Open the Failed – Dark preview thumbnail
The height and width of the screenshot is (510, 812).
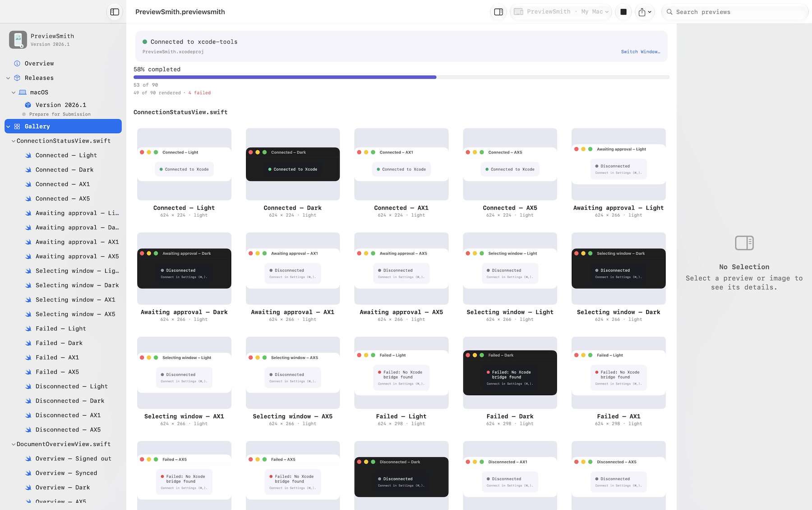(510, 373)
